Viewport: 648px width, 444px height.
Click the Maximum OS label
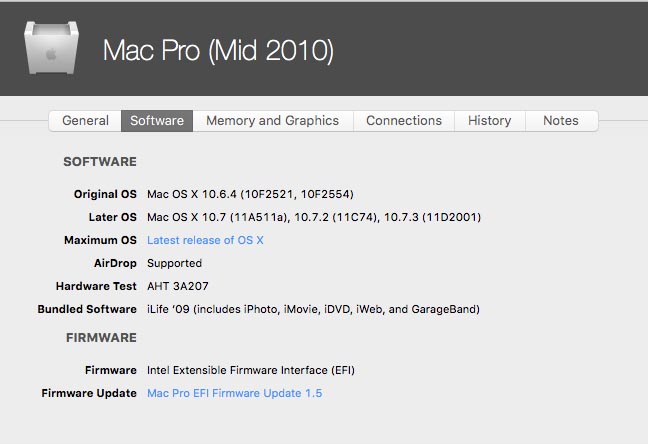click(x=100, y=240)
